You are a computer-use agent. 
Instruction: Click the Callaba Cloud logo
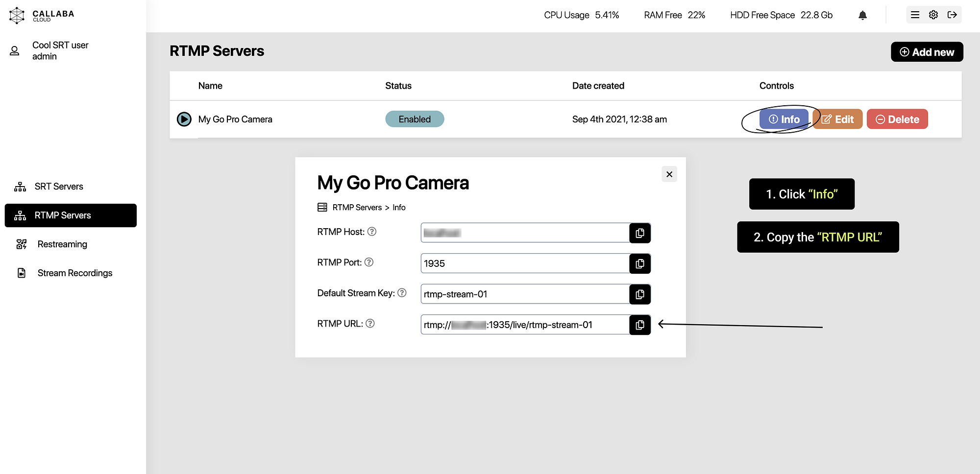(x=42, y=15)
